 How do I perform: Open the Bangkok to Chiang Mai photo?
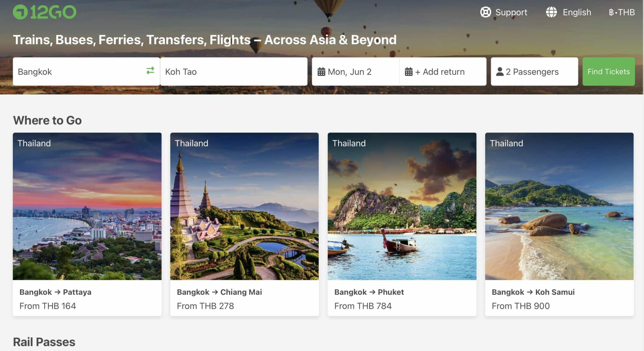point(244,206)
